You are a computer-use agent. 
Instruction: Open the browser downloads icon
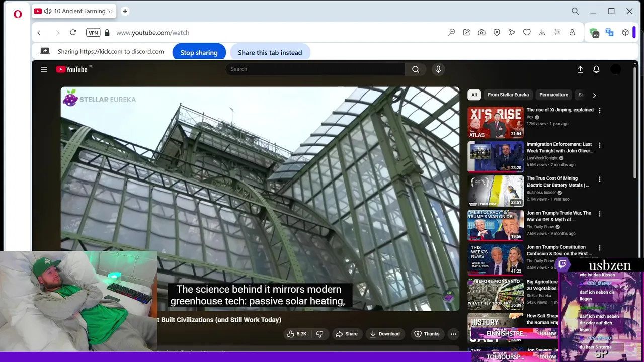pyautogui.click(x=542, y=33)
